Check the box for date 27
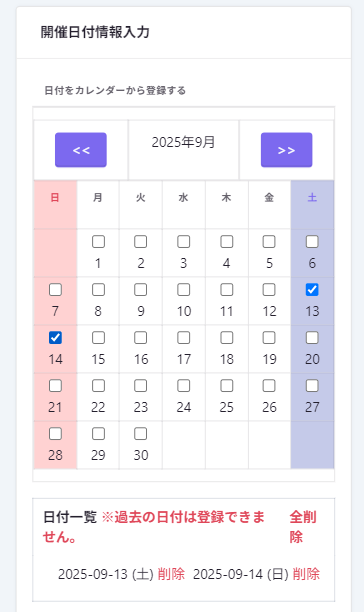This screenshot has height=612, width=364. coord(312,386)
